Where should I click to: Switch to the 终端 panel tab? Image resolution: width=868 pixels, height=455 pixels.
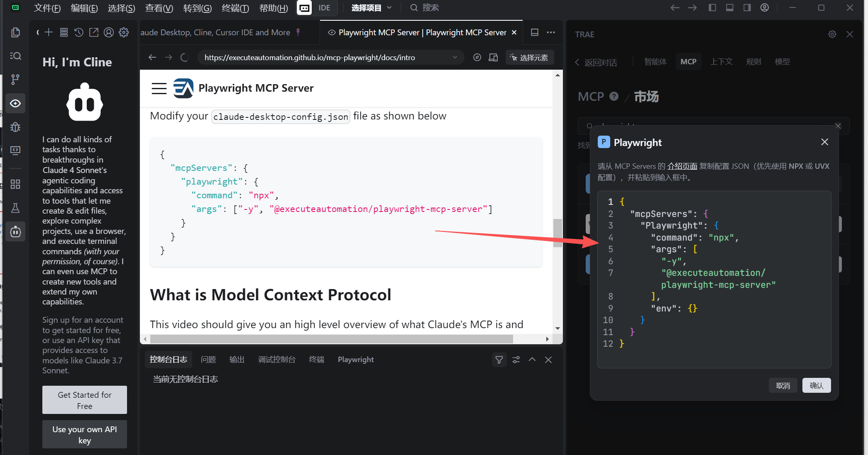click(316, 360)
